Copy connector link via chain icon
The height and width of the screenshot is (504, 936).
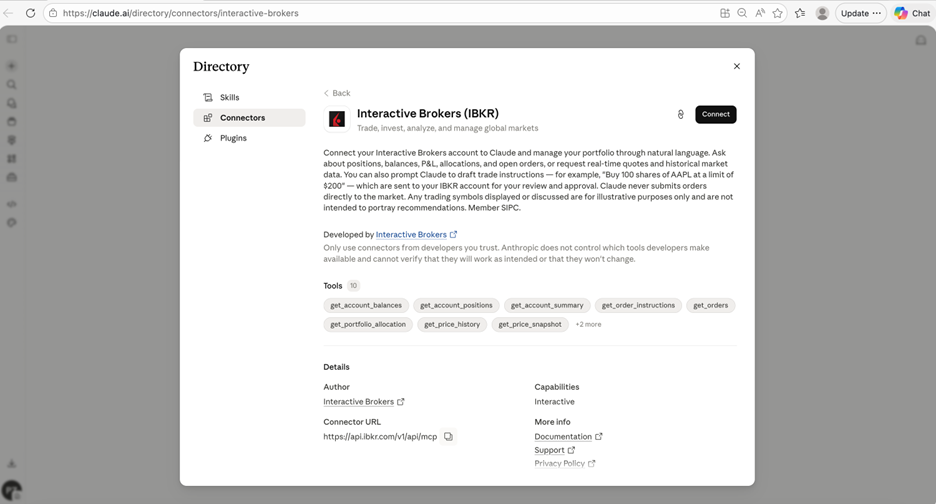(681, 115)
